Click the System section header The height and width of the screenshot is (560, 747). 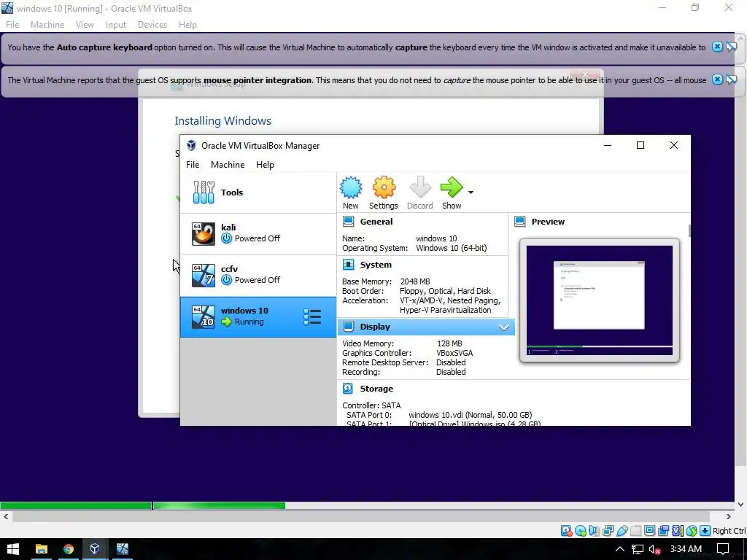click(x=376, y=265)
